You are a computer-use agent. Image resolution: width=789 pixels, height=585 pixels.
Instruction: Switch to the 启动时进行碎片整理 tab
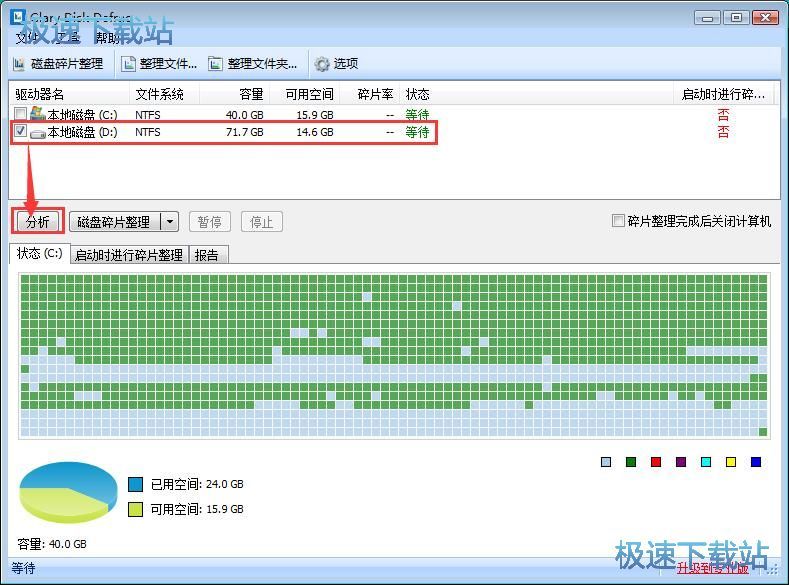click(x=129, y=255)
